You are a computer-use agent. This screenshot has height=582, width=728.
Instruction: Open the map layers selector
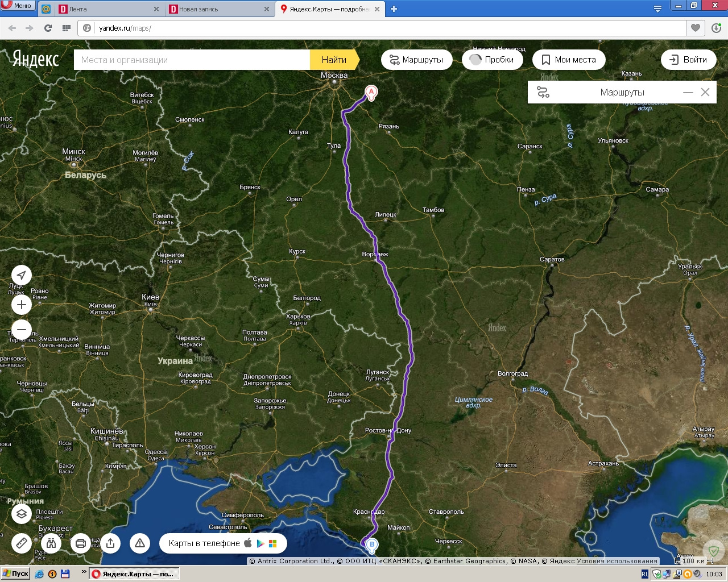(22, 514)
